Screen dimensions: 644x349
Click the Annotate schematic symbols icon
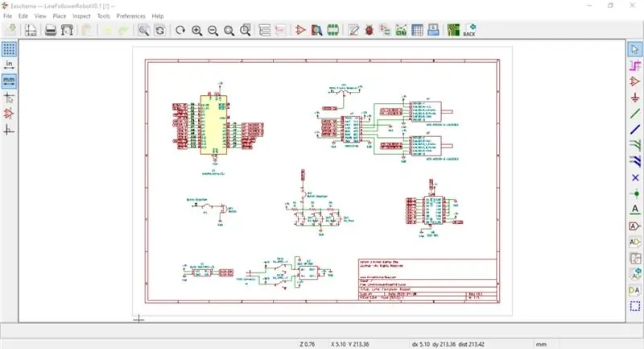[x=353, y=30]
